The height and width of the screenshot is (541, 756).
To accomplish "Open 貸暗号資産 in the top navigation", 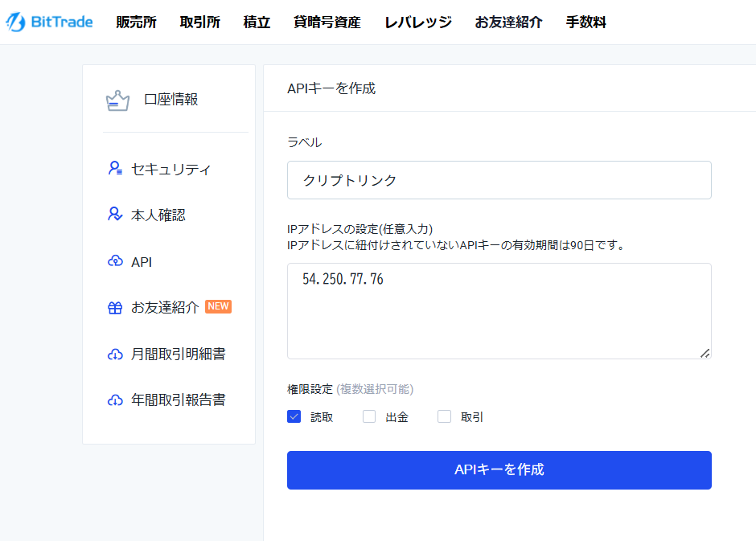I will click(x=327, y=23).
